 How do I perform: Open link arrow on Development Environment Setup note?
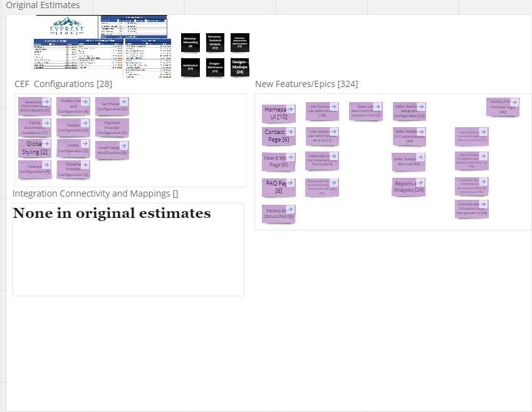coord(46,101)
